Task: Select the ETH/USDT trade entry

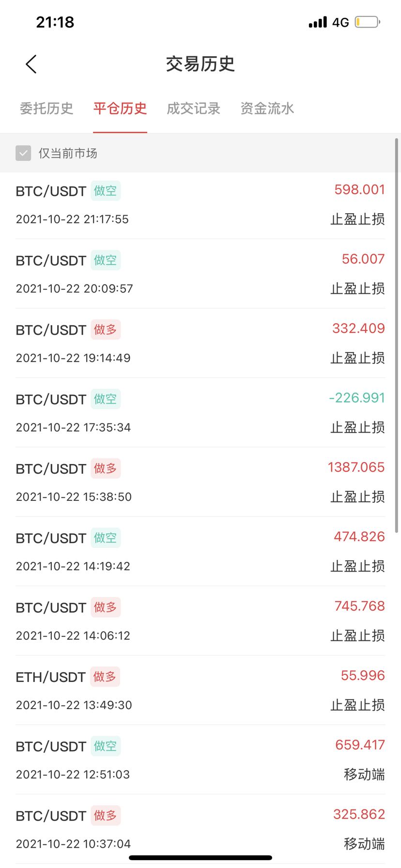Action: (200, 690)
